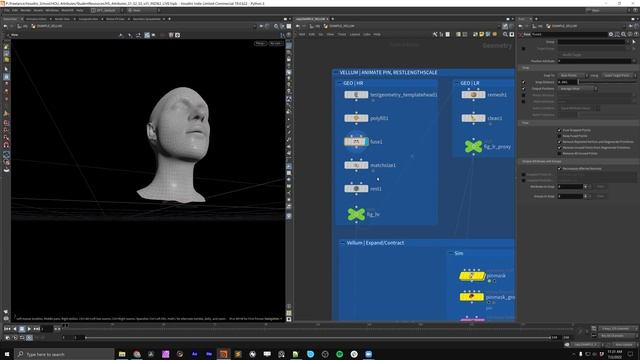640x360 pixels.
Task: Click the playback range slider bar
Action: [318, 338]
